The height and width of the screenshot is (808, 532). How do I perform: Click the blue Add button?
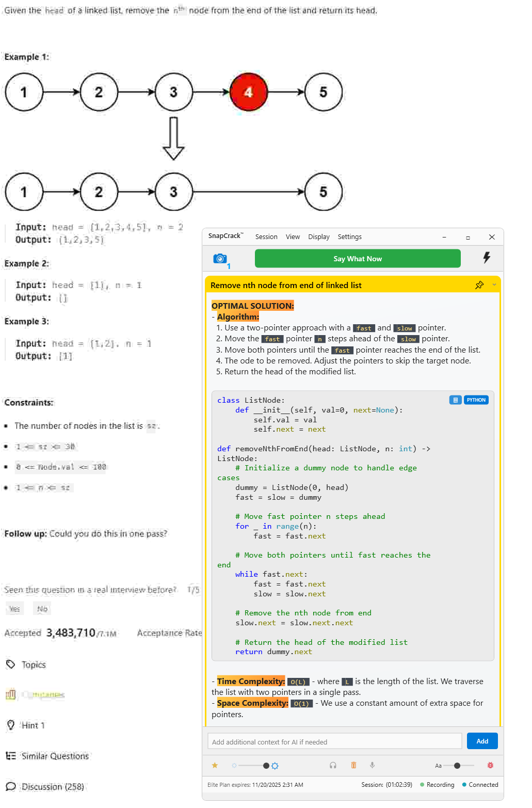tap(482, 741)
